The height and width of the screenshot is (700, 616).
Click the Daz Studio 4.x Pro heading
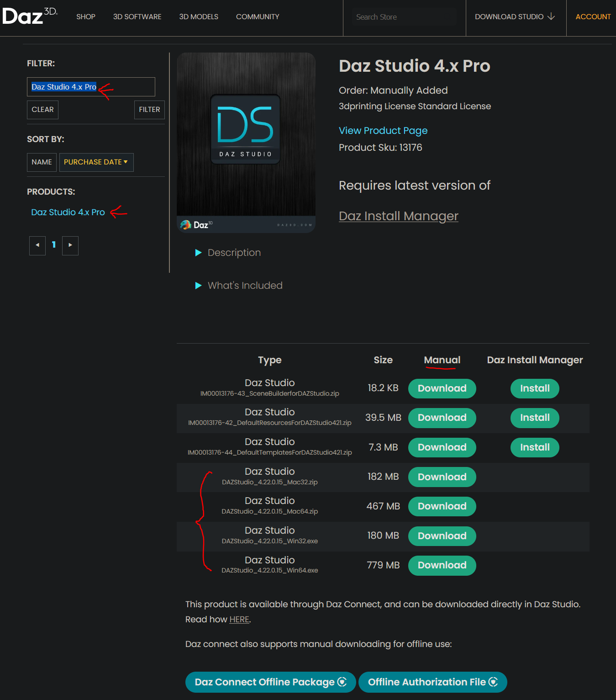415,66
